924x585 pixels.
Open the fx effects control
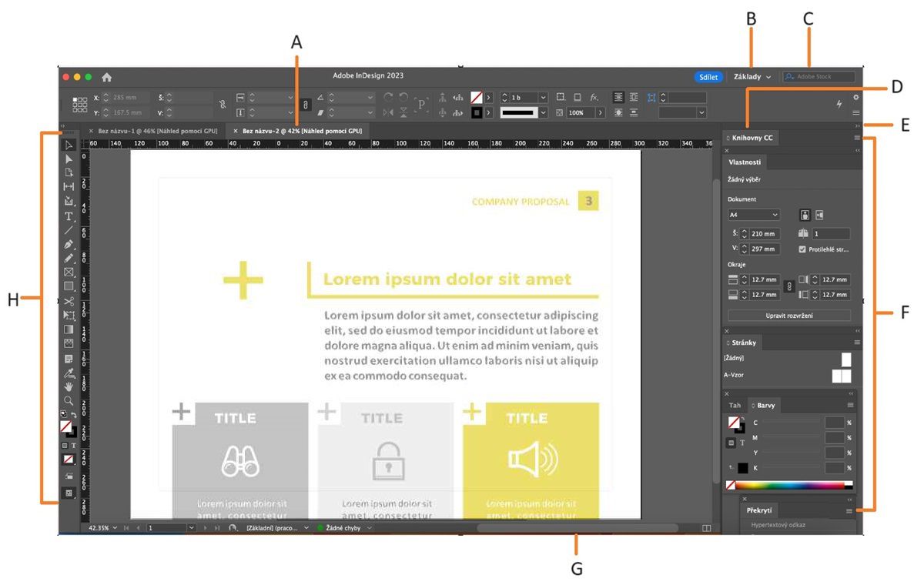[x=594, y=98]
